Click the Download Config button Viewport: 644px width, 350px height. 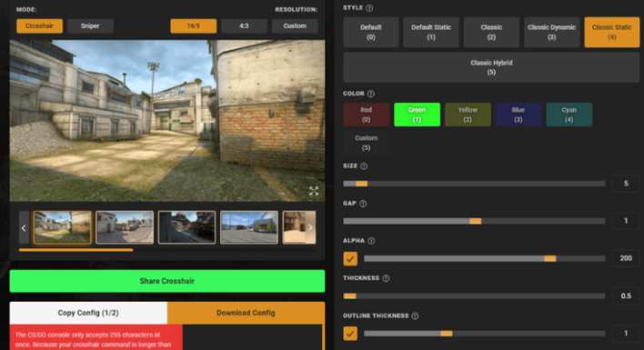pyautogui.click(x=246, y=313)
